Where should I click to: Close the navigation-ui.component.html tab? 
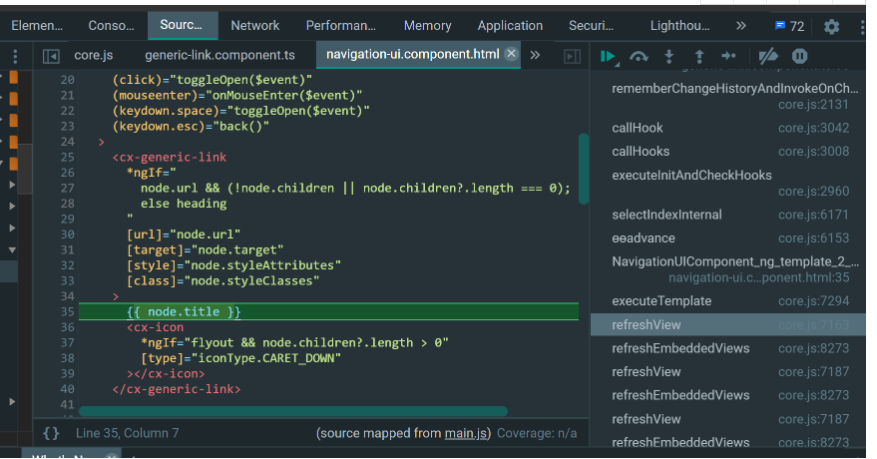(512, 54)
